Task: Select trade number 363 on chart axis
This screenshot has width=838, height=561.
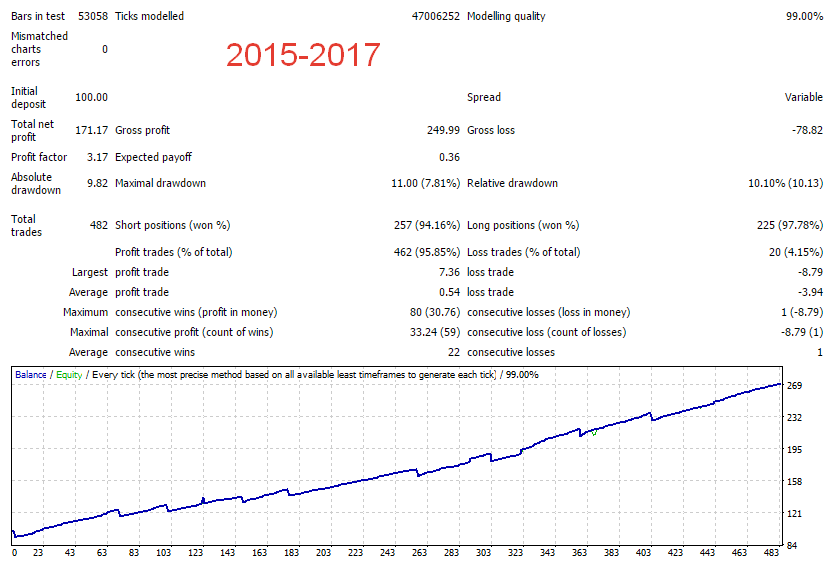Action: [x=579, y=553]
